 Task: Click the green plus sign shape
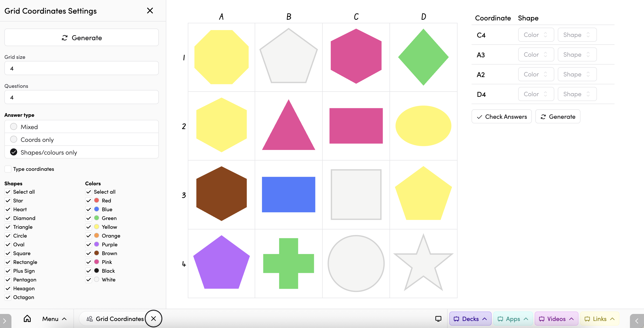tap(289, 263)
